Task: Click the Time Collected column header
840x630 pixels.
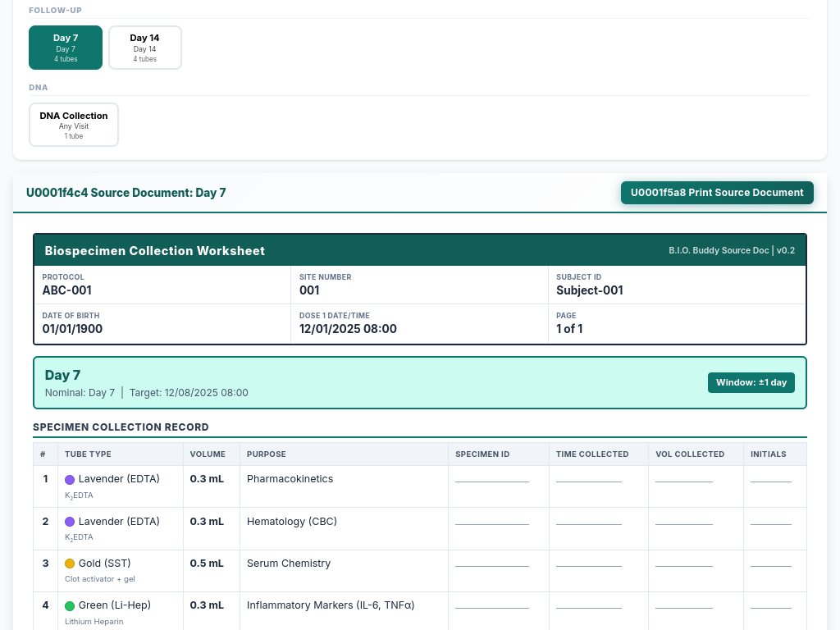Action: coord(592,454)
